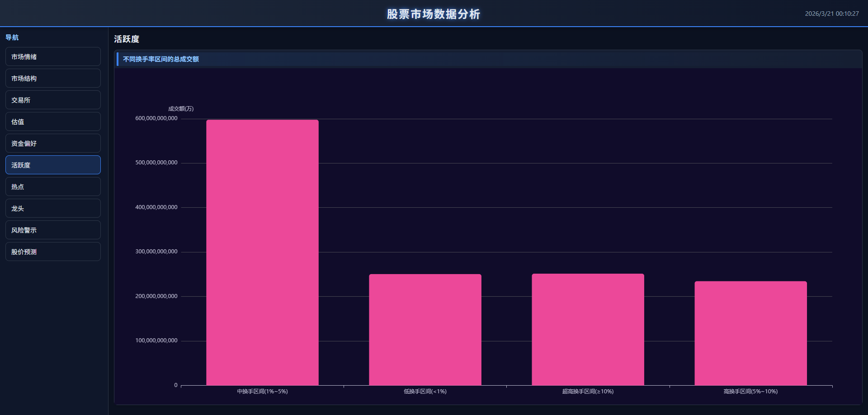Image resolution: width=868 pixels, height=415 pixels.
Task: Switch to 资金偏好 view
Action: point(53,144)
